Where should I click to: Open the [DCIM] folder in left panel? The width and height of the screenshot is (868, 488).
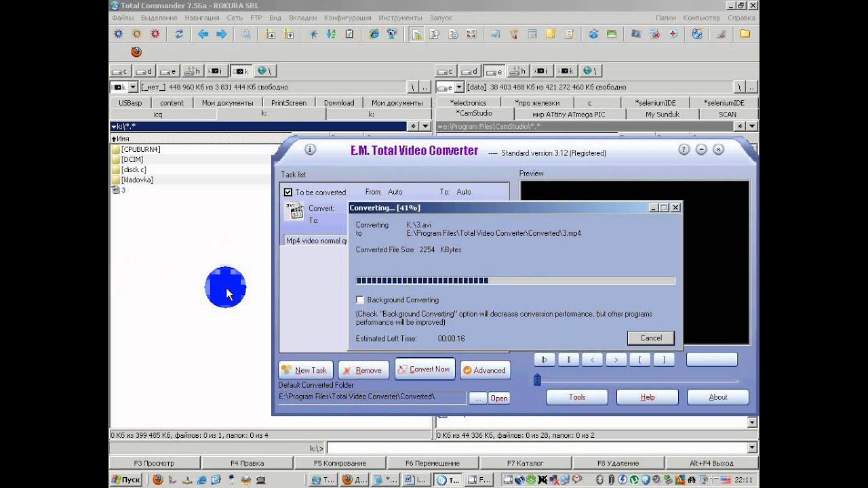pos(132,159)
